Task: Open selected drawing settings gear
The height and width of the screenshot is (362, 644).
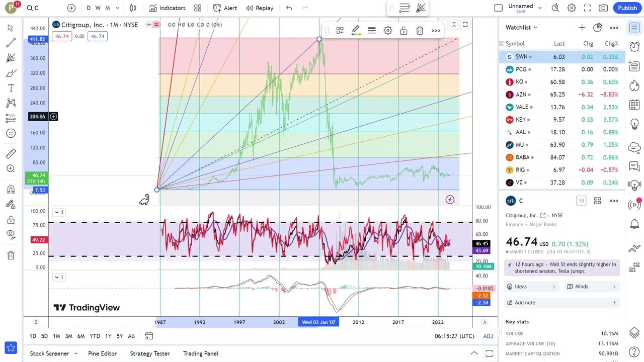Action: [388, 31]
